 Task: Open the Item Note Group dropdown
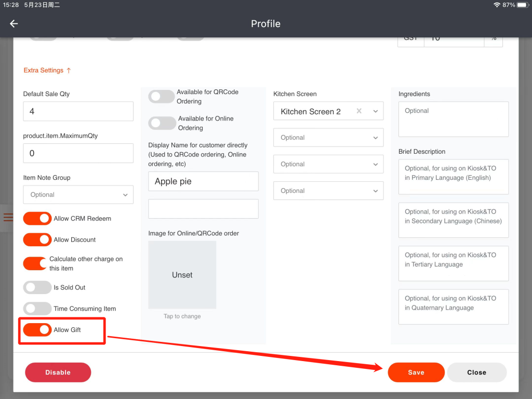(78, 195)
